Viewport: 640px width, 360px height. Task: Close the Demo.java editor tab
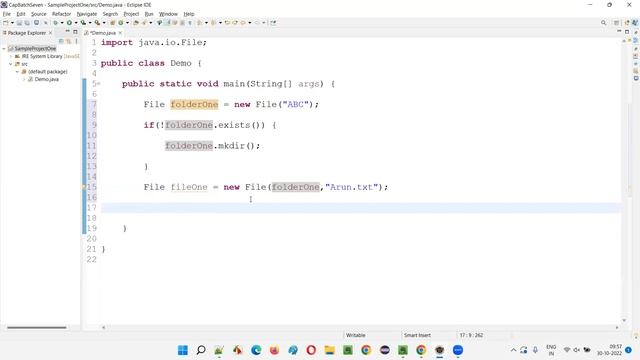(120, 33)
